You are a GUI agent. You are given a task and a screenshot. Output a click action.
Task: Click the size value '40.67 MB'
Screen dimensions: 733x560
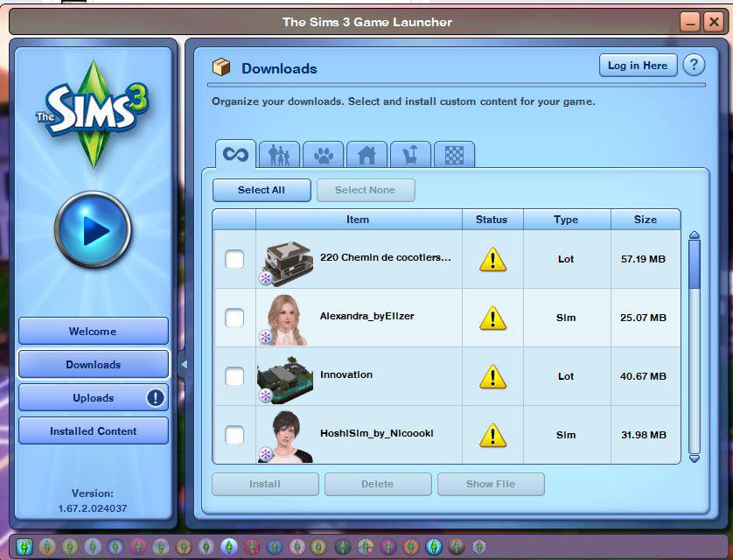(x=643, y=376)
